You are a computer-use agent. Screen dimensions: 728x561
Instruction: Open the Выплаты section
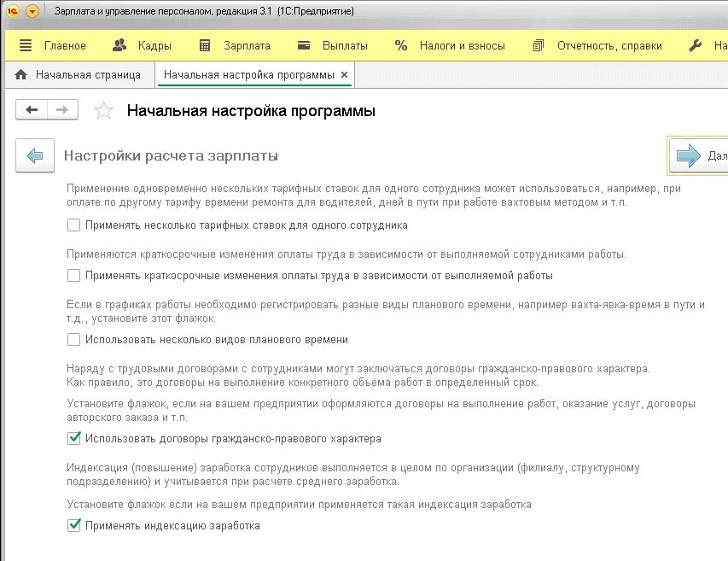[x=345, y=45]
